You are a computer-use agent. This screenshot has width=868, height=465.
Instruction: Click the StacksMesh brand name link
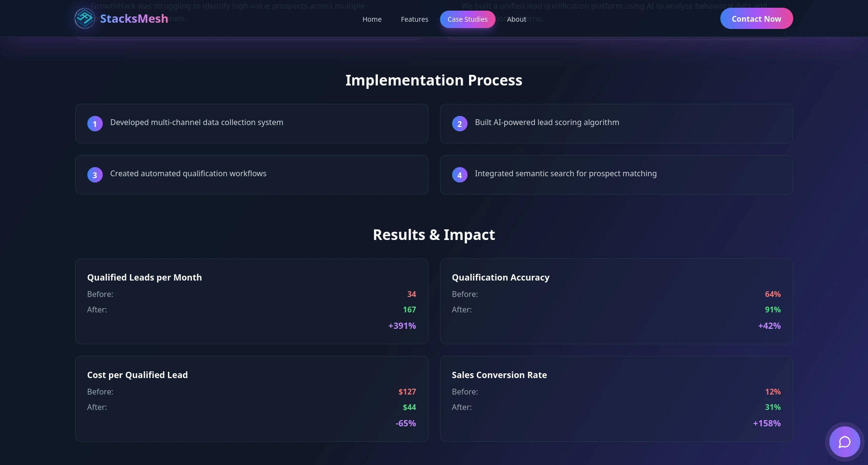[134, 19]
